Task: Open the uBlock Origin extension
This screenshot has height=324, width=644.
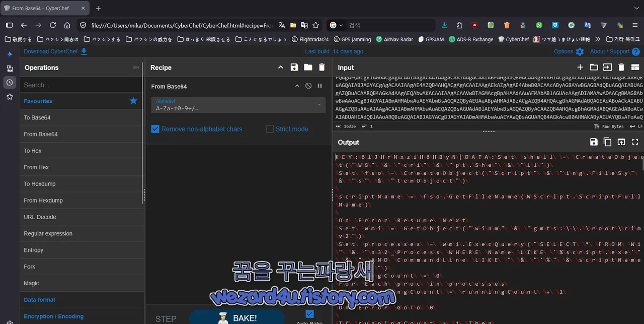Action: coord(474,25)
